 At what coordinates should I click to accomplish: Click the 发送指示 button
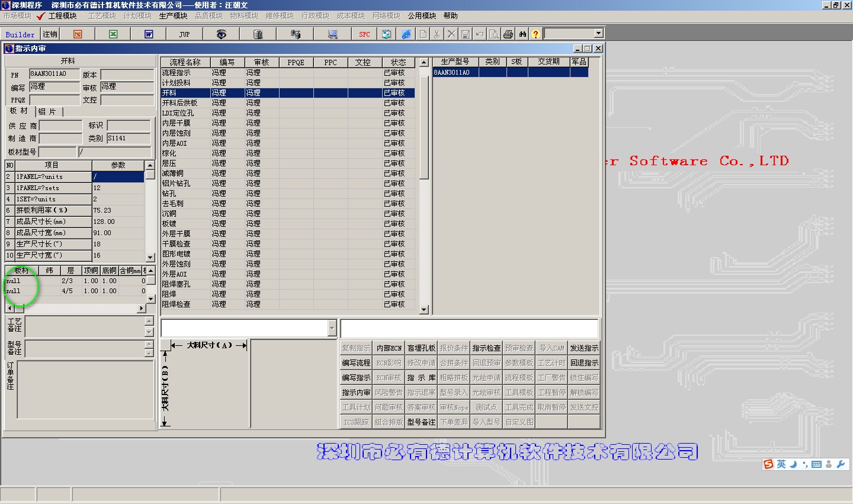tap(584, 348)
